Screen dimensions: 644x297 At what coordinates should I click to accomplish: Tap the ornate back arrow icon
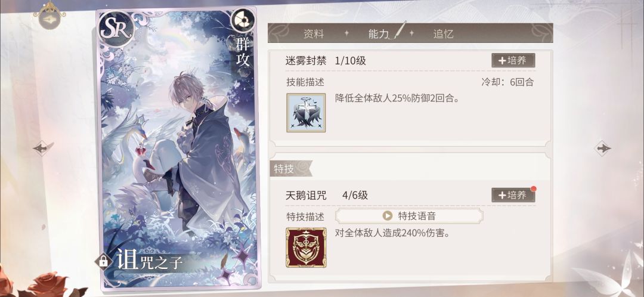click(49, 16)
